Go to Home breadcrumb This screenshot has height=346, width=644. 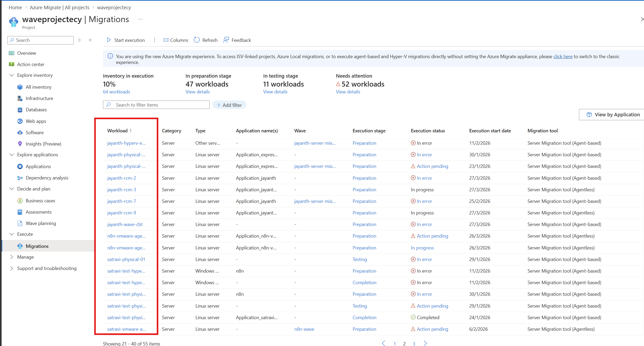[x=15, y=7]
